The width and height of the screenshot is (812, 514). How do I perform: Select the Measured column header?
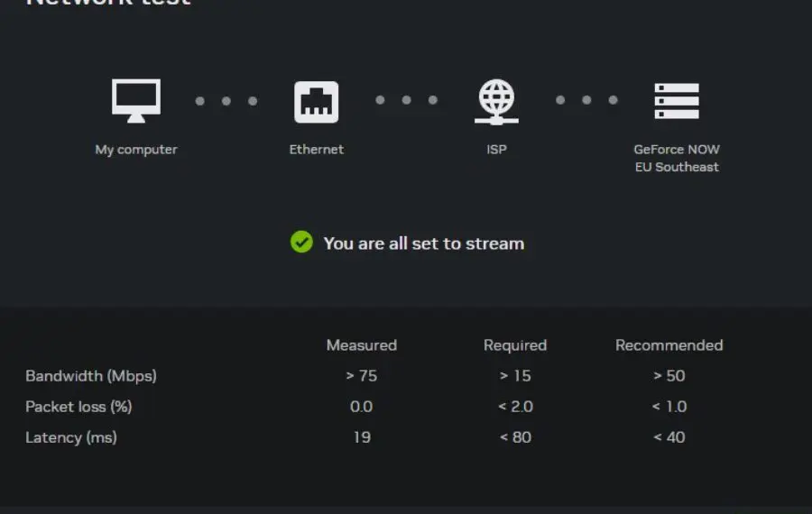362,345
